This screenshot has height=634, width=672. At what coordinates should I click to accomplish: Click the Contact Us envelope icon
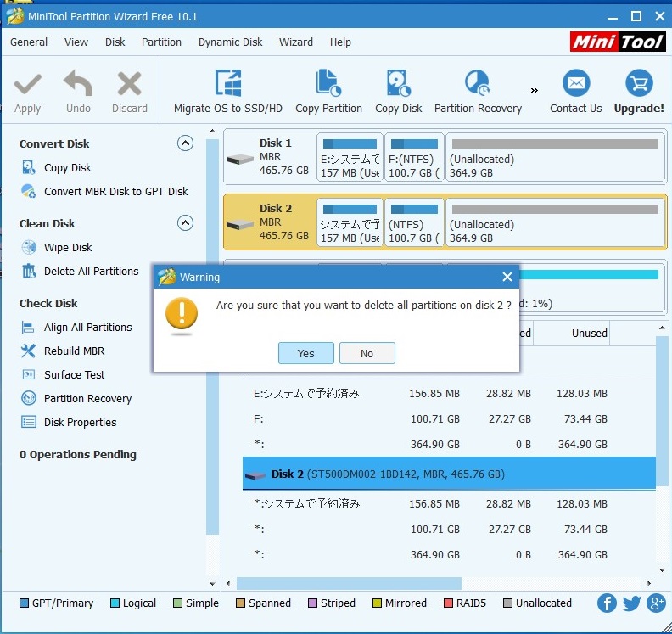576,82
